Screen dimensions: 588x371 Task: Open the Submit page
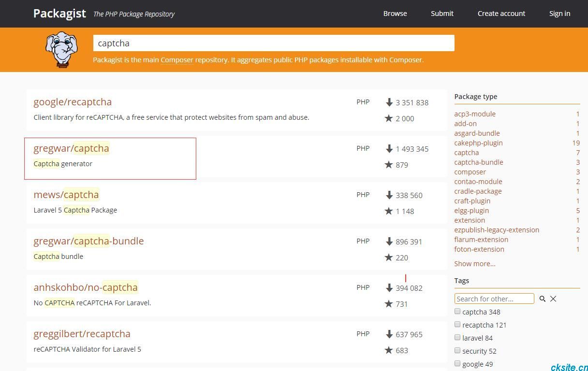442,14
